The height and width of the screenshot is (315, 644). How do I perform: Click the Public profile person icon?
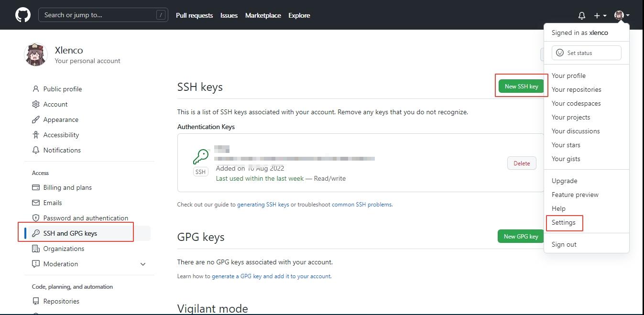[36, 89]
